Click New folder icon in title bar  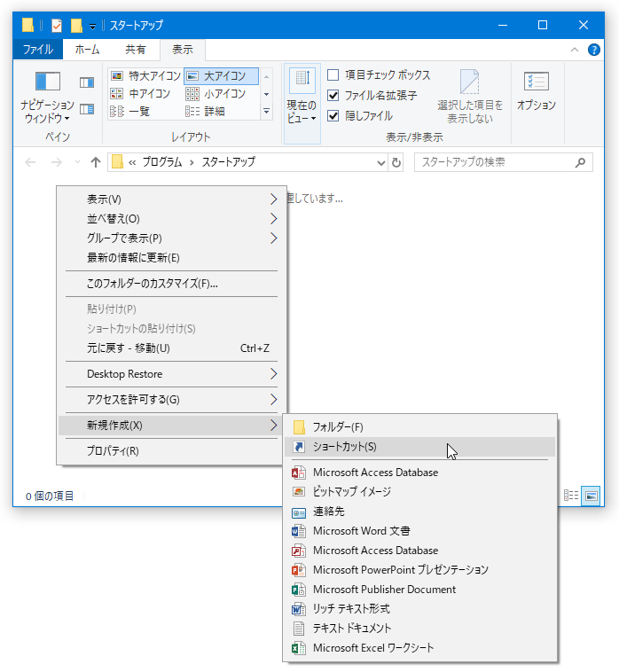coord(76,26)
